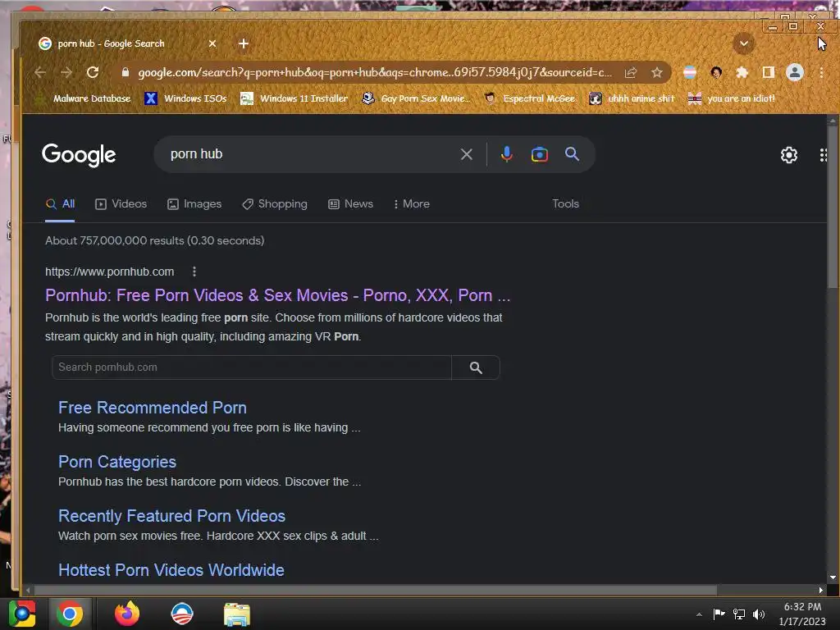Screen dimensions: 840x630
Task: Click the vertical scrollbar down arrow
Action: tap(833, 577)
